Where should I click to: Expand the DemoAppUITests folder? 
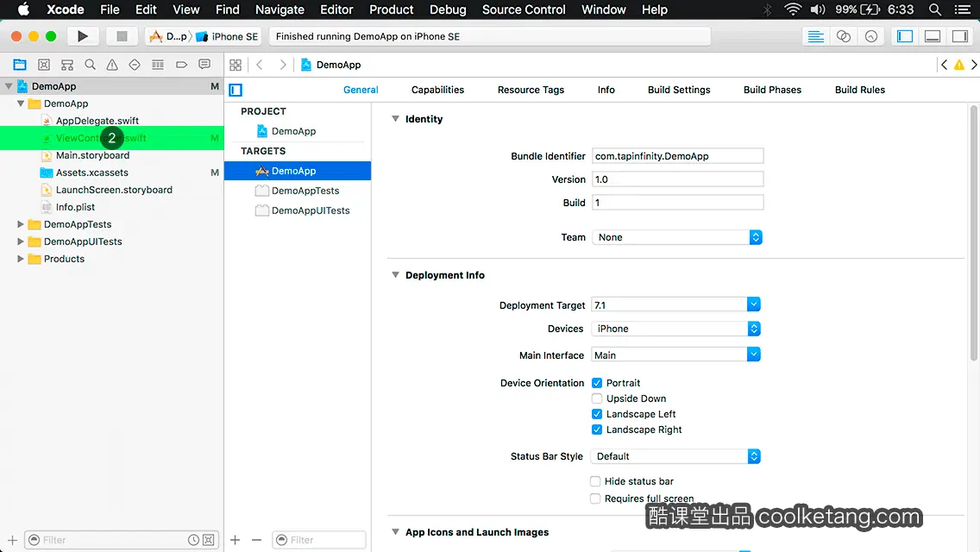[21, 241]
